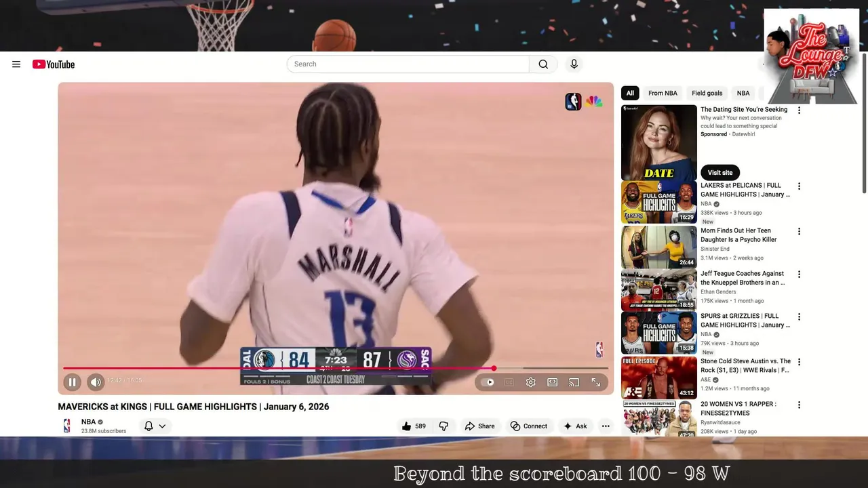Click 'The Dating Site You're Seeking' ad title
Screen dimensions: 868x488
click(x=744, y=110)
